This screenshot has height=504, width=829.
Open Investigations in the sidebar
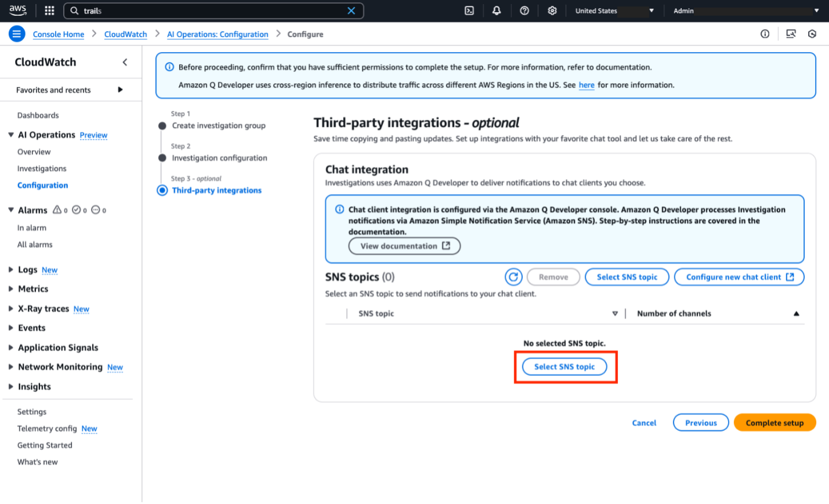42,169
